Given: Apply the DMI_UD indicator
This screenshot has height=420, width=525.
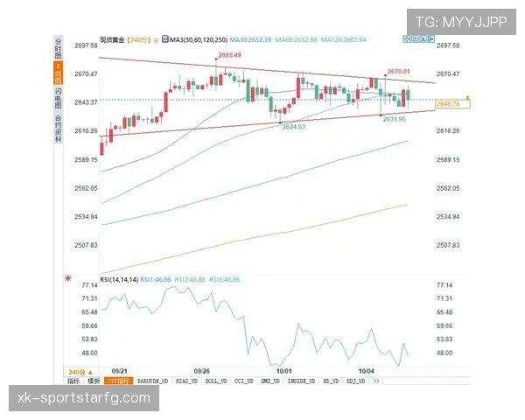Looking at the screenshot, I should tap(270, 381).
